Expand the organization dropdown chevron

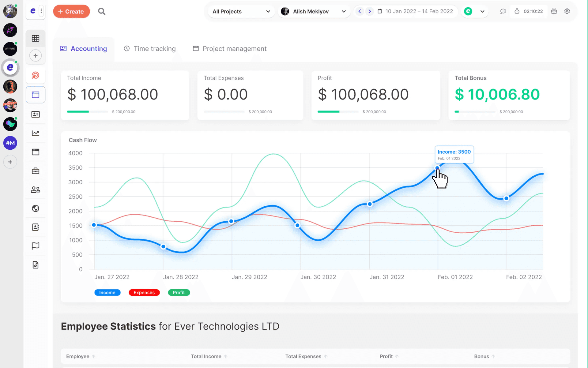point(482,12)
